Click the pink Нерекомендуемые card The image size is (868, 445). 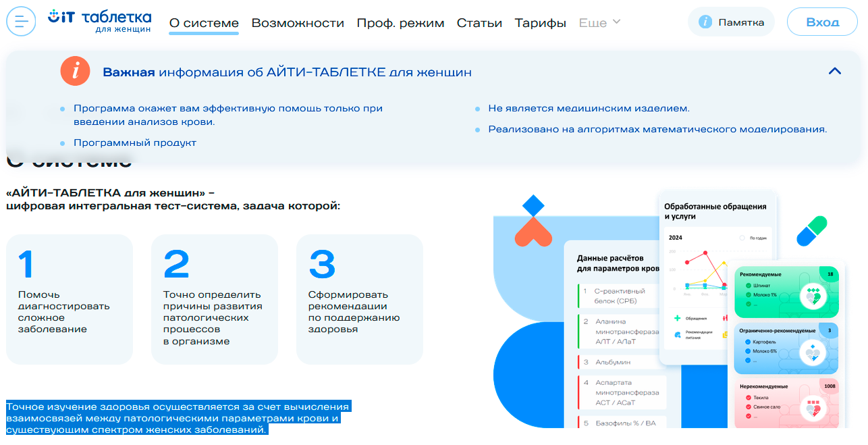(786, 403)
